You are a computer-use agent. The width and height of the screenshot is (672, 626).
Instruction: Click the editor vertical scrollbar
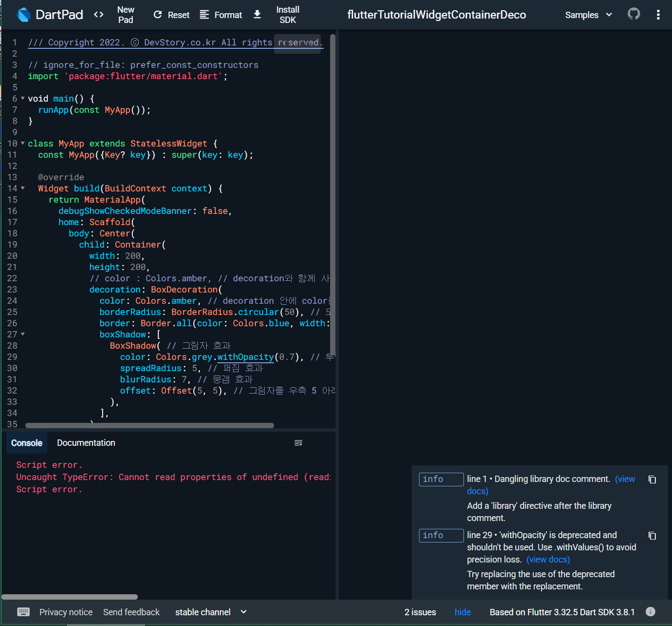[x=333, y=194]
